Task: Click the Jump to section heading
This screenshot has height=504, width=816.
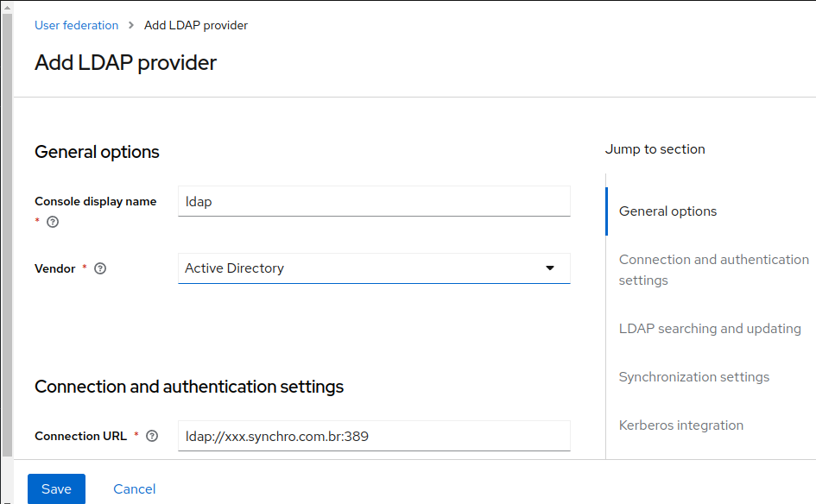Action: pos(655,148)
